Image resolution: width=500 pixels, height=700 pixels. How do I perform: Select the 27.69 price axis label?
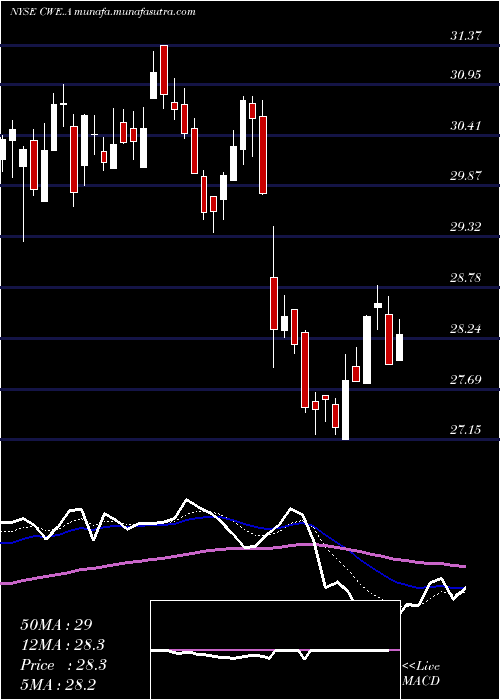(x=466, y=380)
